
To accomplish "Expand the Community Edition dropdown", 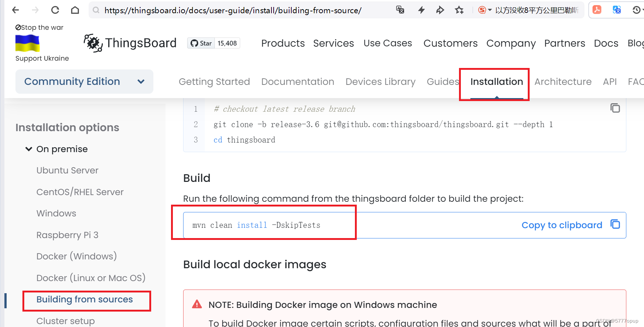I will [84, 82].
